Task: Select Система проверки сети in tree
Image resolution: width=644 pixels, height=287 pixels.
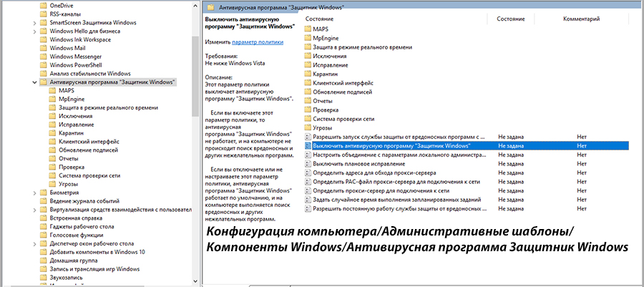Action: point(89,176)
